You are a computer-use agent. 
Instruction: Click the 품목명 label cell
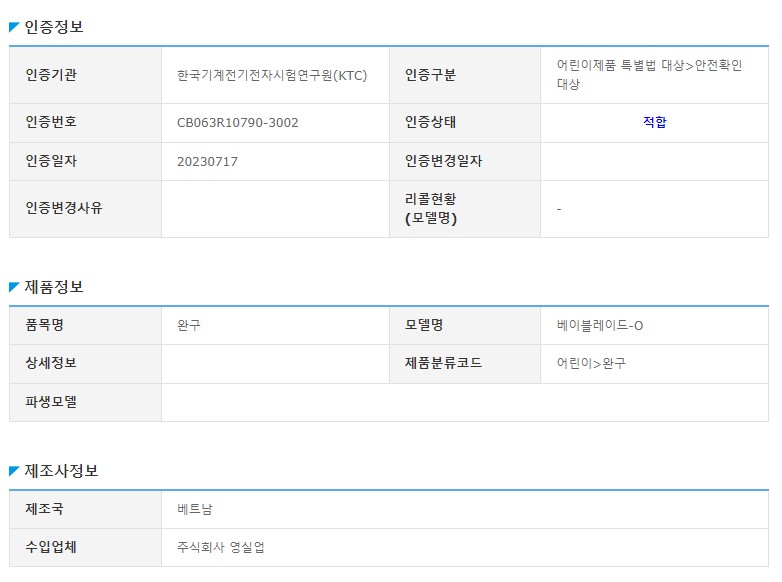pyautogui.click(x=85, y=326)
